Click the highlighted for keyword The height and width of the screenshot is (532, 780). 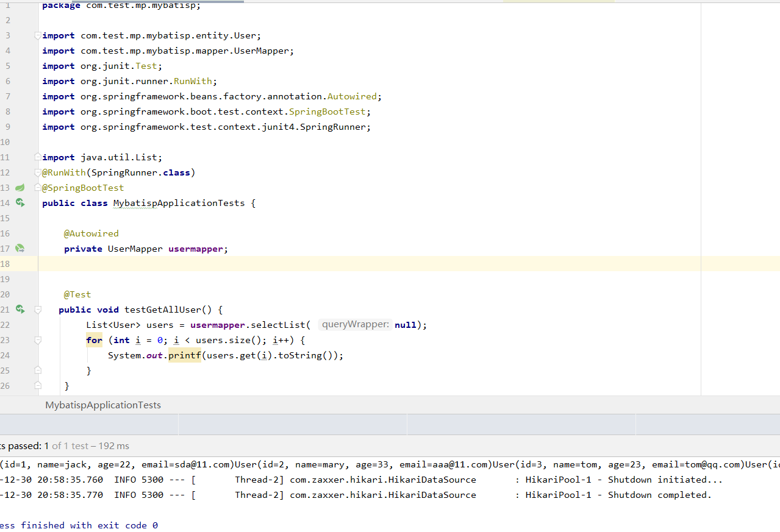tap(95, 340)
